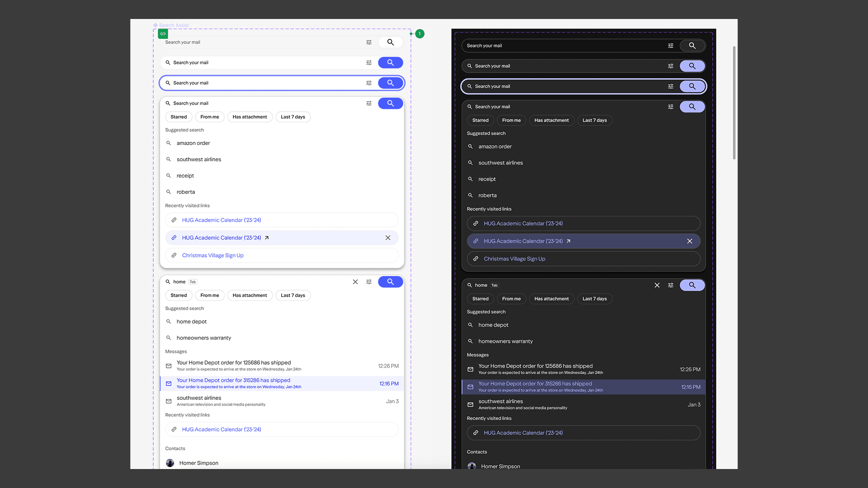868x488 pixels.
Task: Clear the 'home' query in dark search bar
Action: point(657,286)
